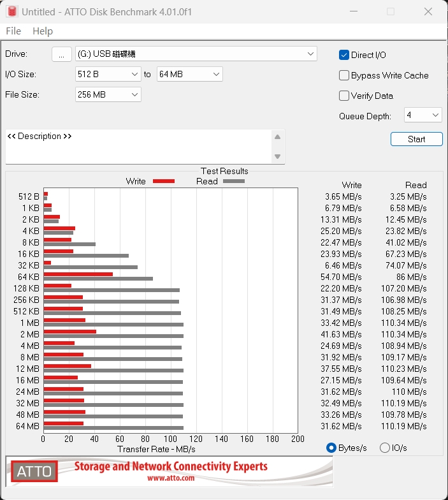Open the Help menu
This screenshot has width=448, height=500.
[43, 31]
